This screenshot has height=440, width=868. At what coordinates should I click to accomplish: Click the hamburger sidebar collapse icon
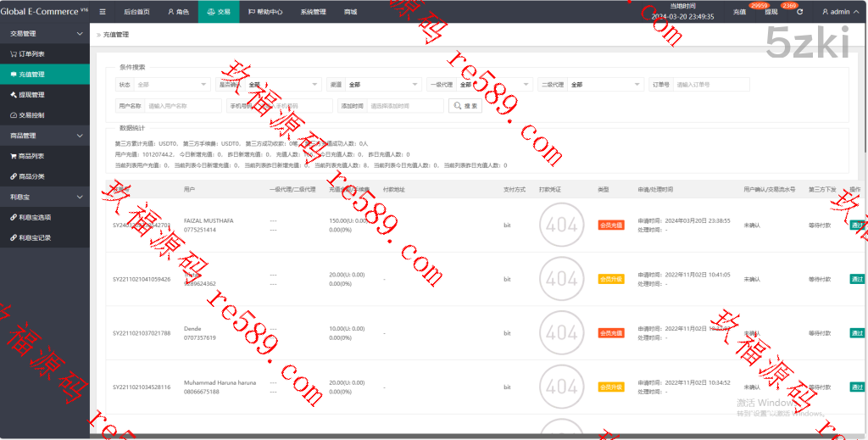103,13
